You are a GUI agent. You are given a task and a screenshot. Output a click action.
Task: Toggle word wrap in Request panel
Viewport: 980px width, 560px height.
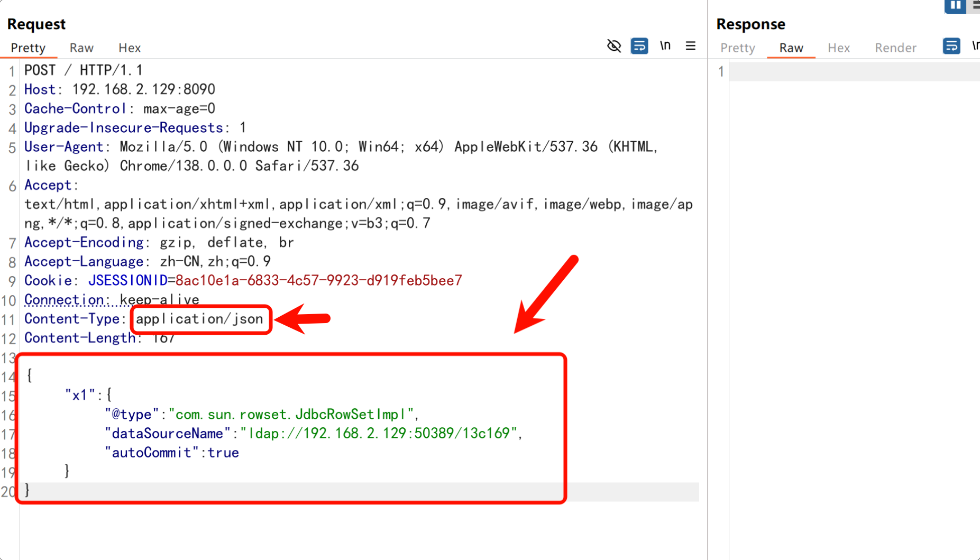coord(639,46)
